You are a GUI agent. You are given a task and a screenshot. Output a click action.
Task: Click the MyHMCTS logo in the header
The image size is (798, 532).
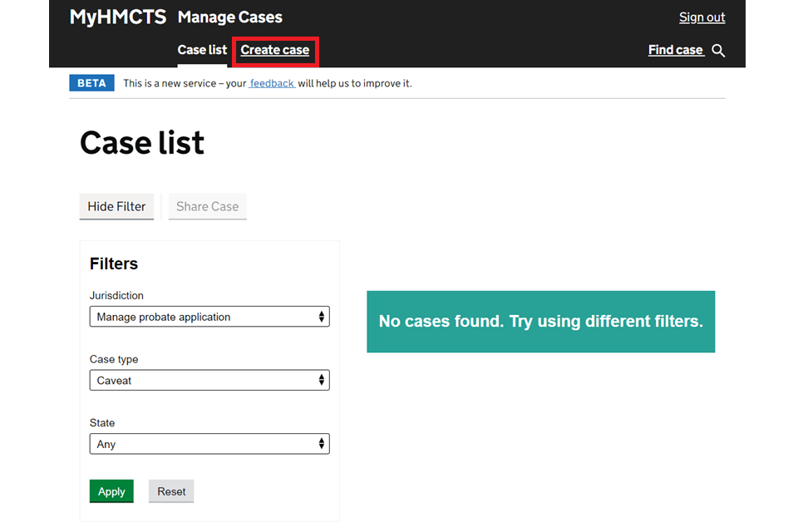(117, 17)
